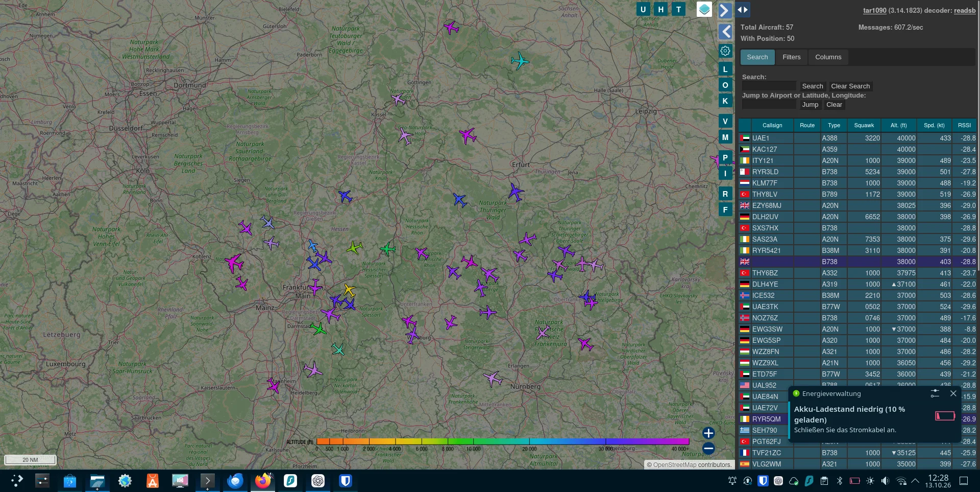Zoom in with the plus map button
The image size is (980, 492).
point(708,433)
